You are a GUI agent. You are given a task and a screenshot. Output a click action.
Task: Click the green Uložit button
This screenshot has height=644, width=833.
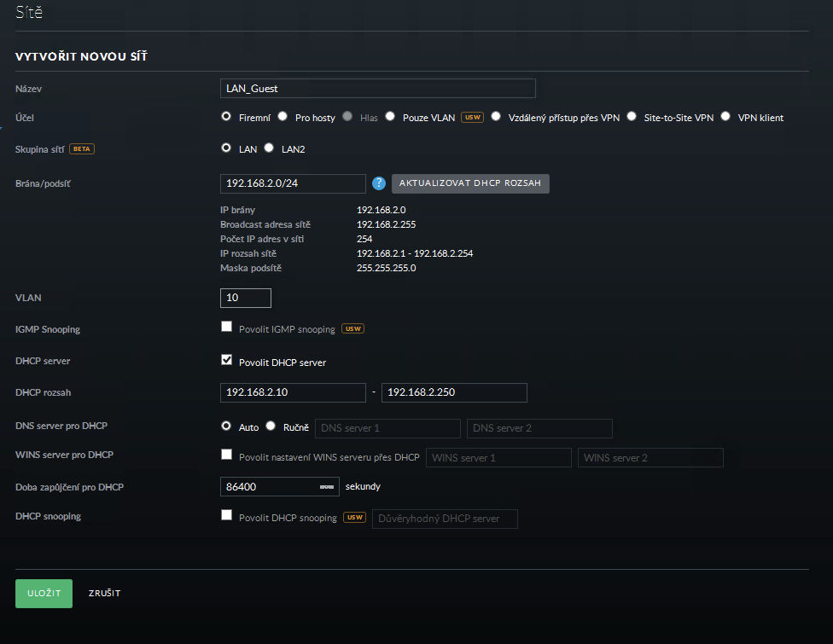point(44,594)
